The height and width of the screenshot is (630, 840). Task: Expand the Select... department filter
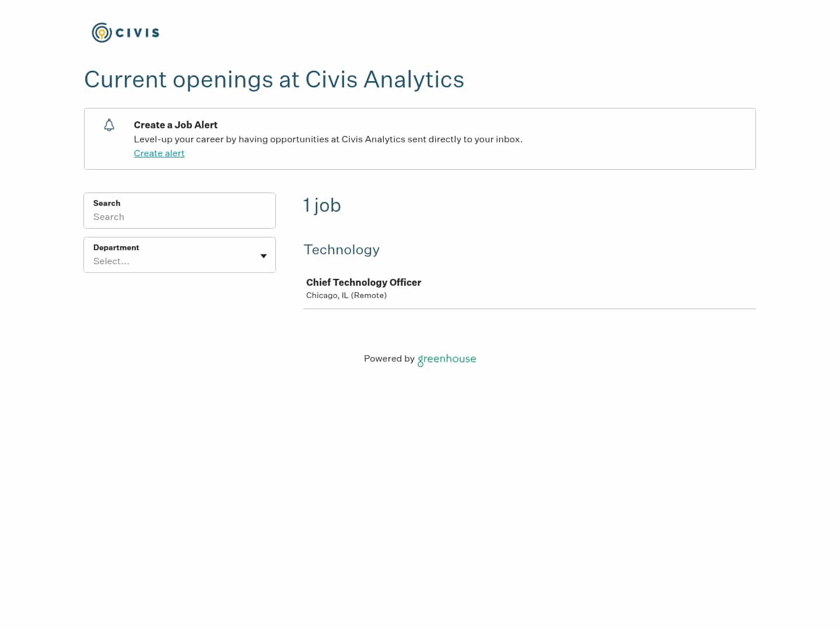[x=179, y=261]
